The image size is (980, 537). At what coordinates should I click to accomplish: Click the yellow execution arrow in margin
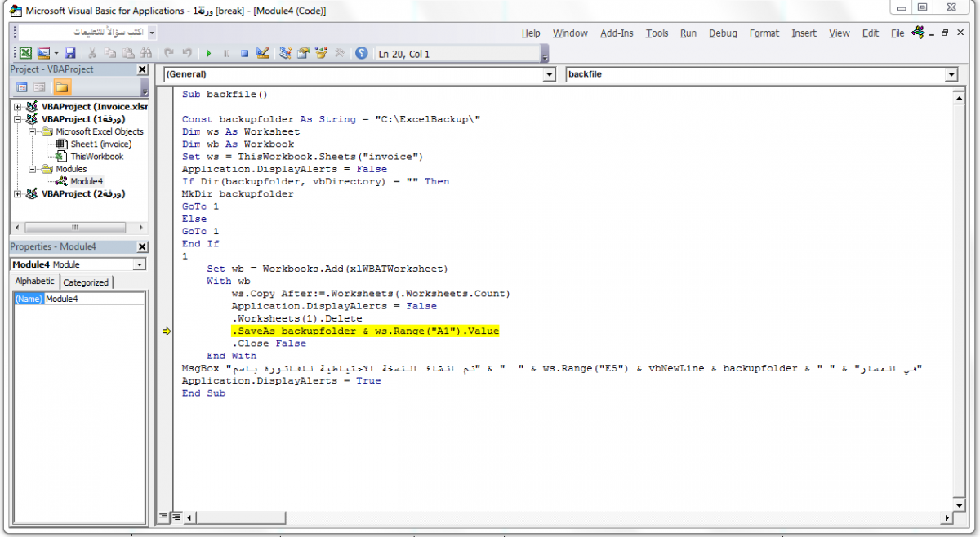coord(166,331)
